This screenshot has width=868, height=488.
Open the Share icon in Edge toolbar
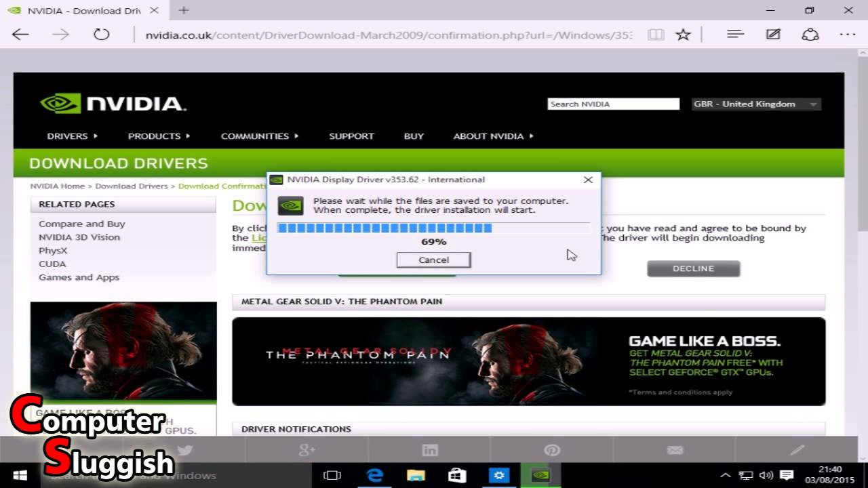(x=810, y=35)
